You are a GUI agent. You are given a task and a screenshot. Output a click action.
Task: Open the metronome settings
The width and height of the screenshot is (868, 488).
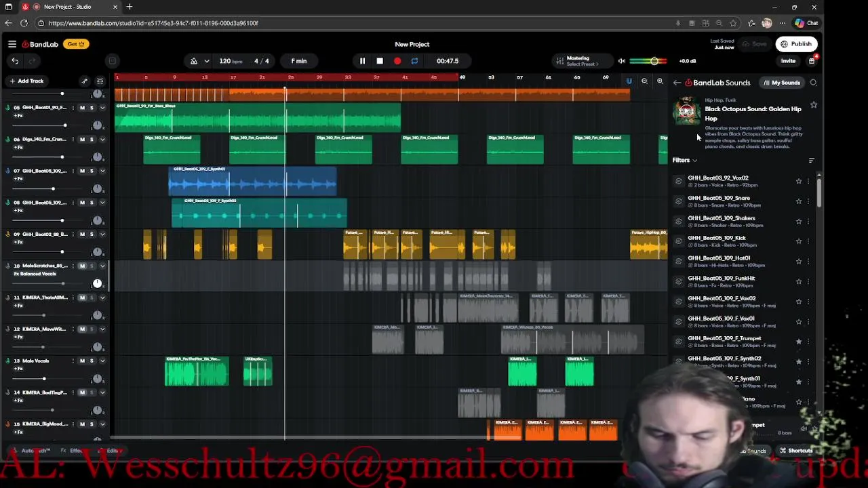194,61
